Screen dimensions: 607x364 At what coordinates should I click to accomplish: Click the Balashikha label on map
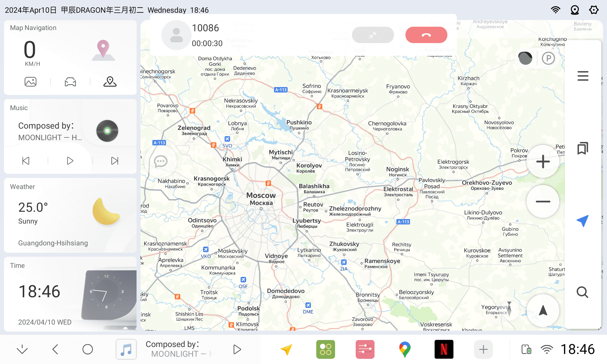click(x=314, y=188)
